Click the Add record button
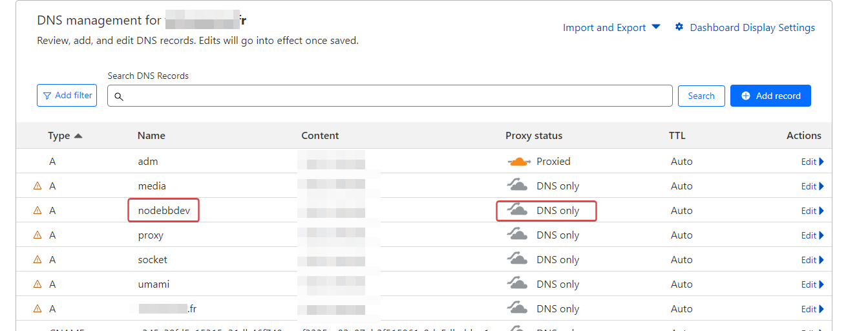868x331 pixels. 770,96
